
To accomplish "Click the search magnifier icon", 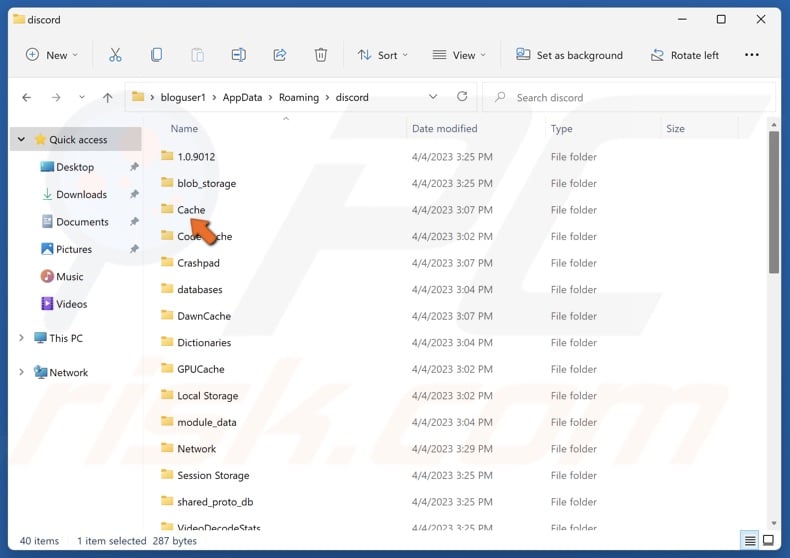I will point(500,97).
